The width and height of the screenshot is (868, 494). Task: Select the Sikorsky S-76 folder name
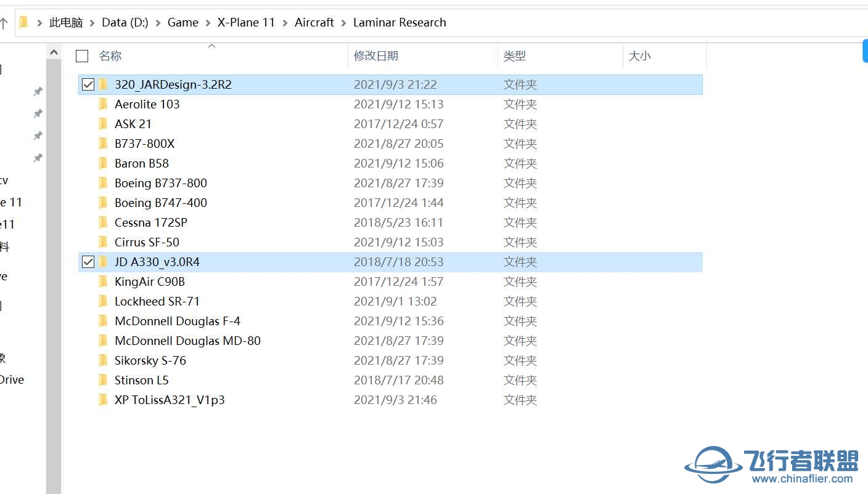click(150, 360)
